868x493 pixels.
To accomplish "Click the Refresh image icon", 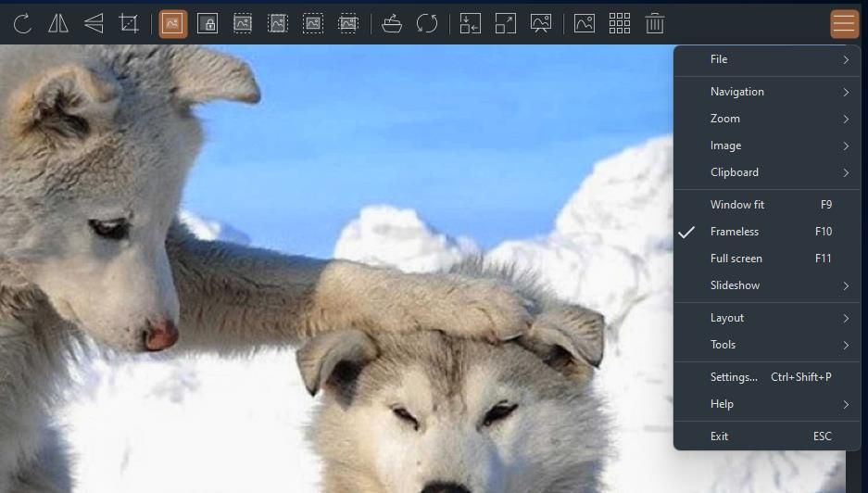I will coord(427,24).
